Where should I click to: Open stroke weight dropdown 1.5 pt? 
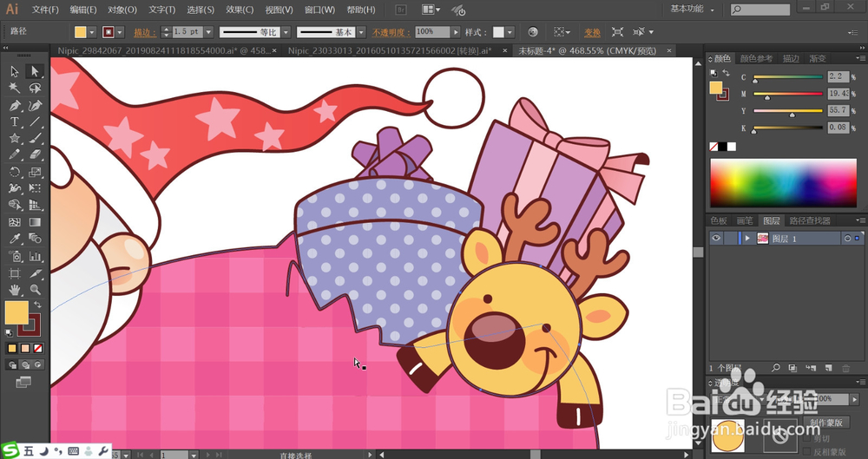208,32
